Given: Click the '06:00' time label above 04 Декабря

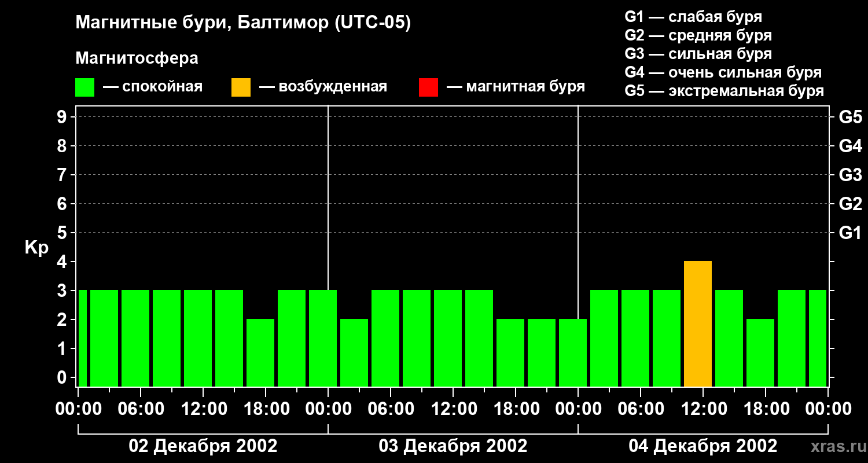Looking at the screenshot, I should point(641,409).
